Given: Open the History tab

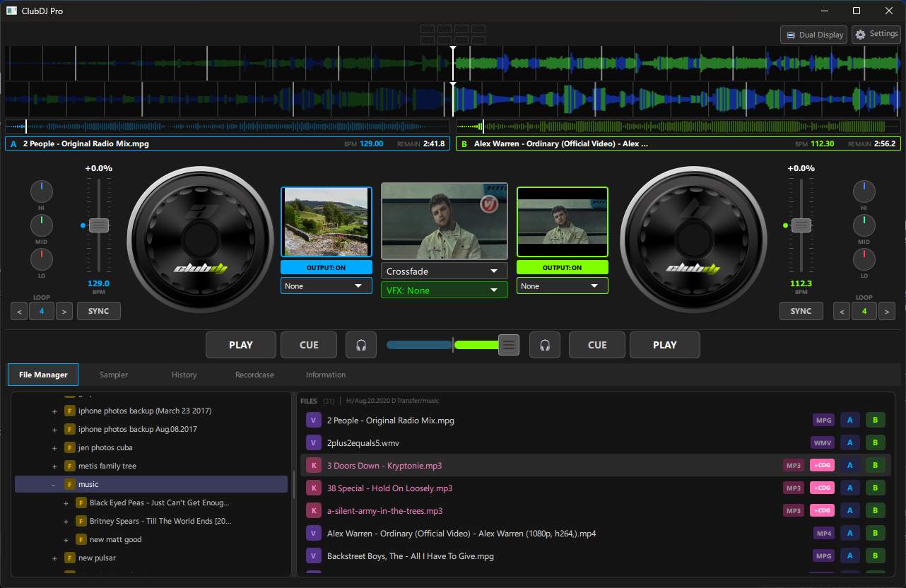Looking at the screenshot, I should point(184,375).
